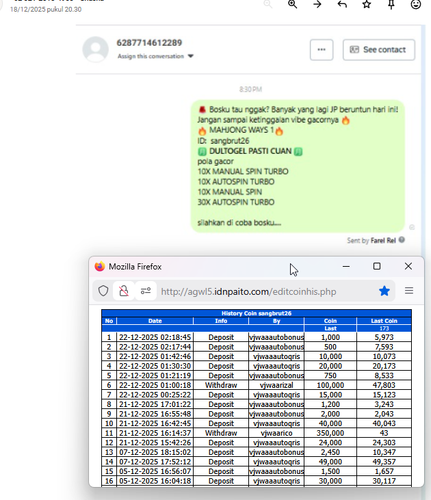
Task: Close the Mozilla Firefox window
Action: (x=408, y=266)
